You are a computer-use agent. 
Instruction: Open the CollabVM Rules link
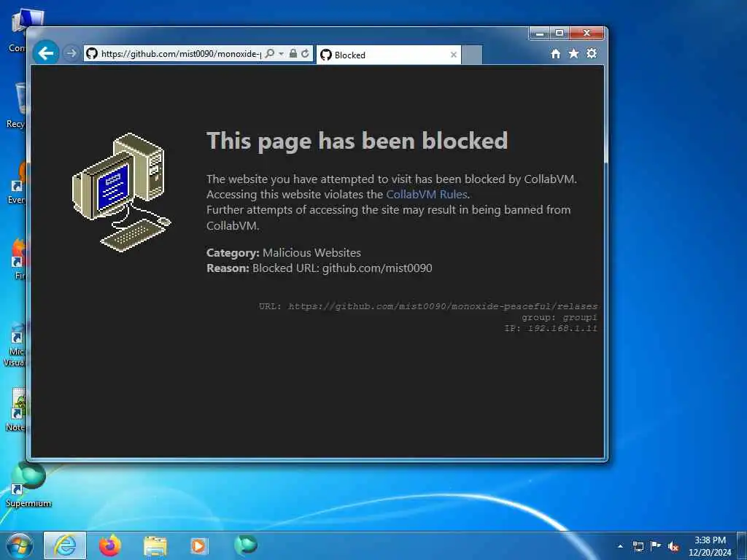coord(426,194)
